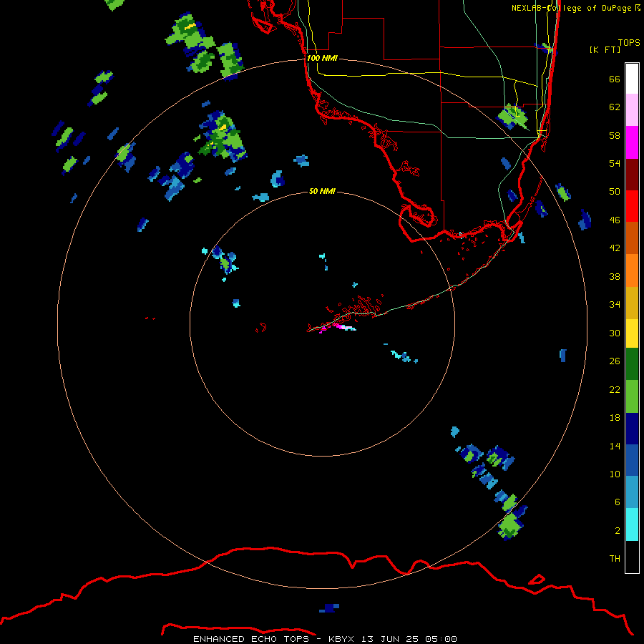
Task: Click the 100 NMI range ring label
Action: 322,58
